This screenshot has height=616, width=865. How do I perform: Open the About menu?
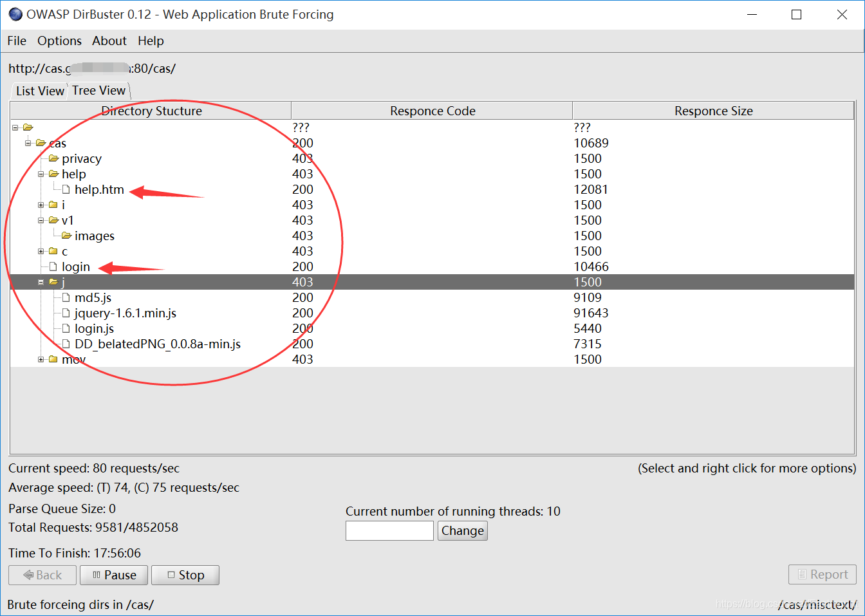point(109,41)
